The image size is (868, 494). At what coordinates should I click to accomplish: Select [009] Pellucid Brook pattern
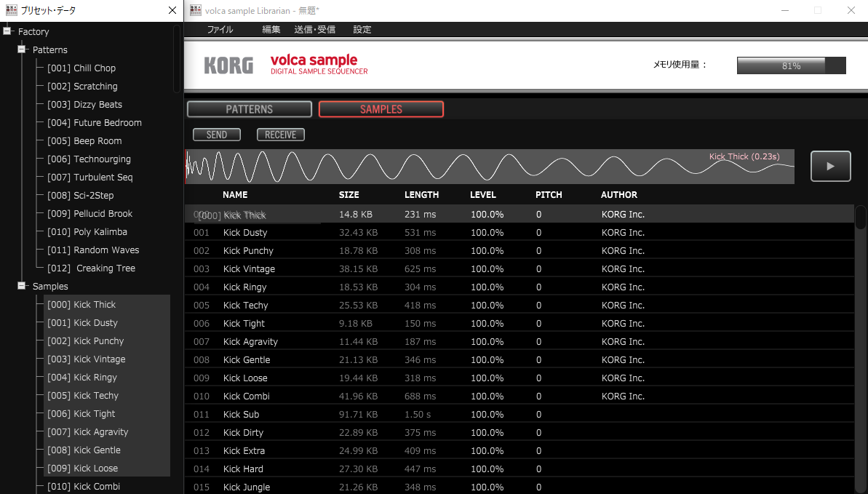click(x=89, y=214)
